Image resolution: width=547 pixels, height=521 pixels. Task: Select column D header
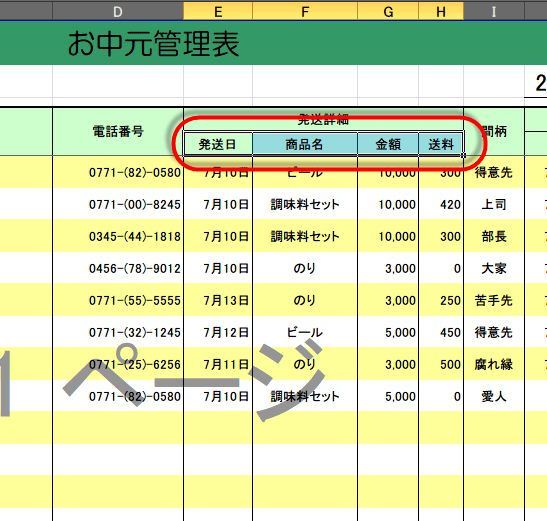pos(118,11)
